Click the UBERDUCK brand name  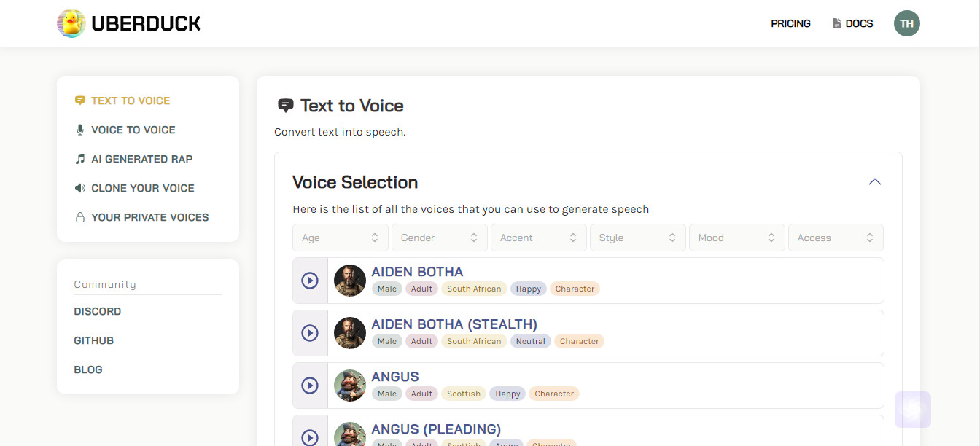(146, 23)
